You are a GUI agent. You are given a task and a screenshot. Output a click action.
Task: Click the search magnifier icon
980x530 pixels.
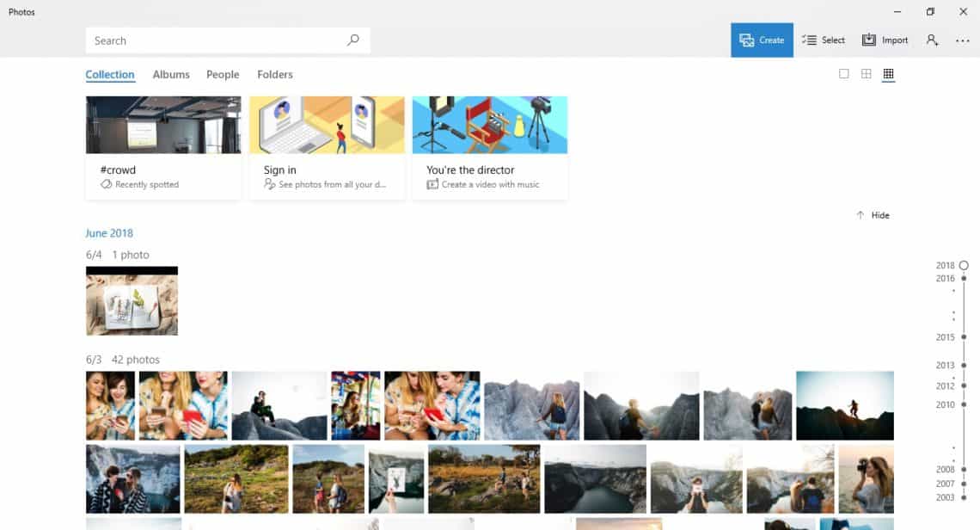click(353, 40)
